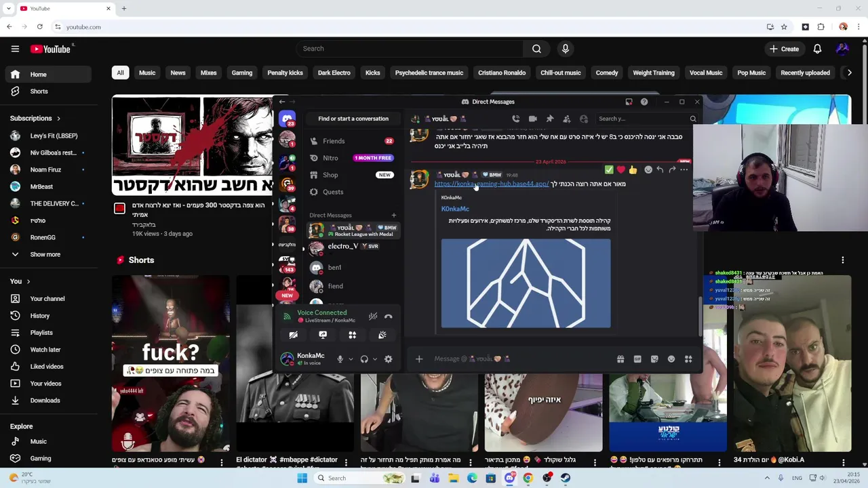Open K0nkaMc embed title link
Viewport: 868px width, 488px height.
point(455,209)
